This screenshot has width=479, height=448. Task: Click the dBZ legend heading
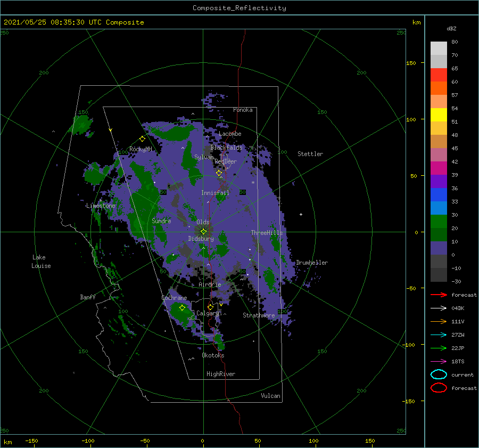tap(451, 28)
